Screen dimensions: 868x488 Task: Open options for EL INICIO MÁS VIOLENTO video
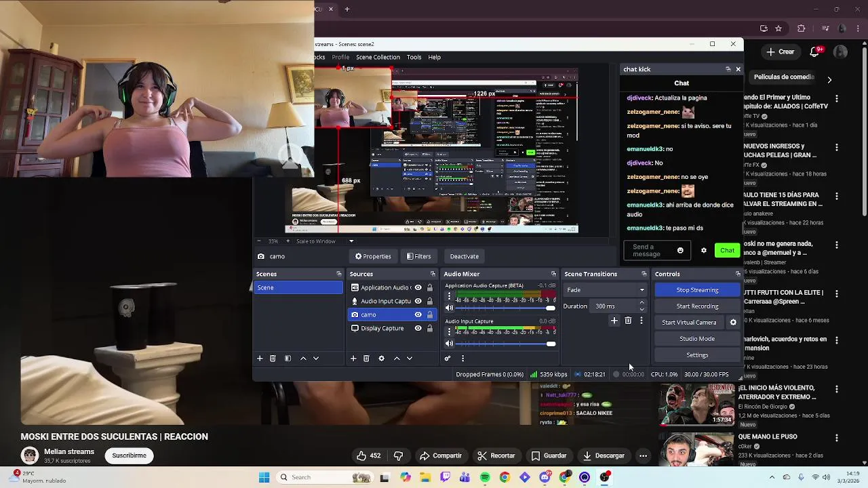tap(837, 389)
